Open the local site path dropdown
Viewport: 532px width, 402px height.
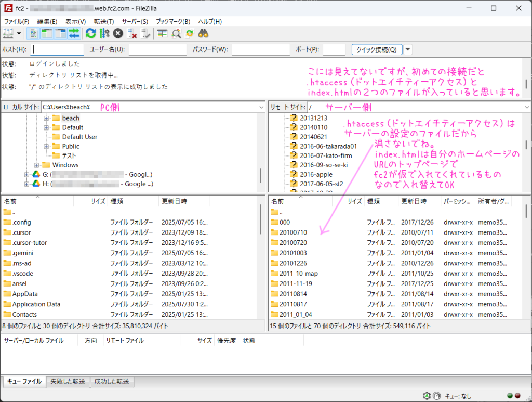261,107
